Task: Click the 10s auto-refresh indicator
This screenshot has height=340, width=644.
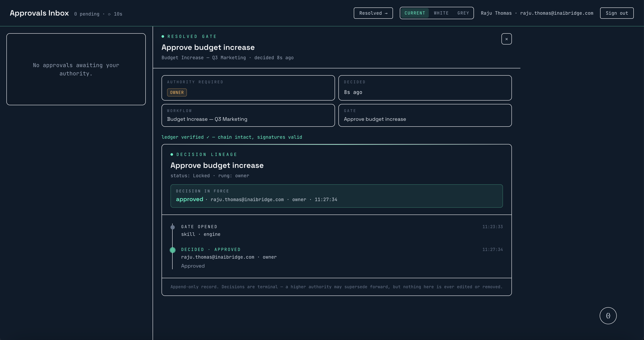Action: (115, 14)
